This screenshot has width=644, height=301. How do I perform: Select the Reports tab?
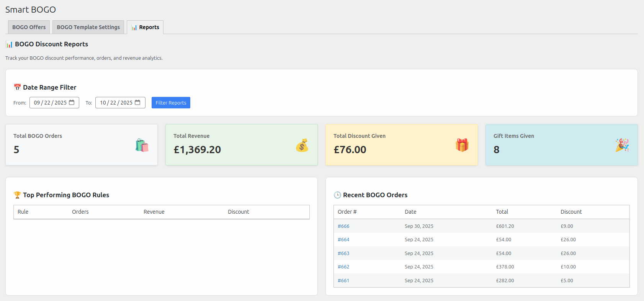tap(145, 27)
